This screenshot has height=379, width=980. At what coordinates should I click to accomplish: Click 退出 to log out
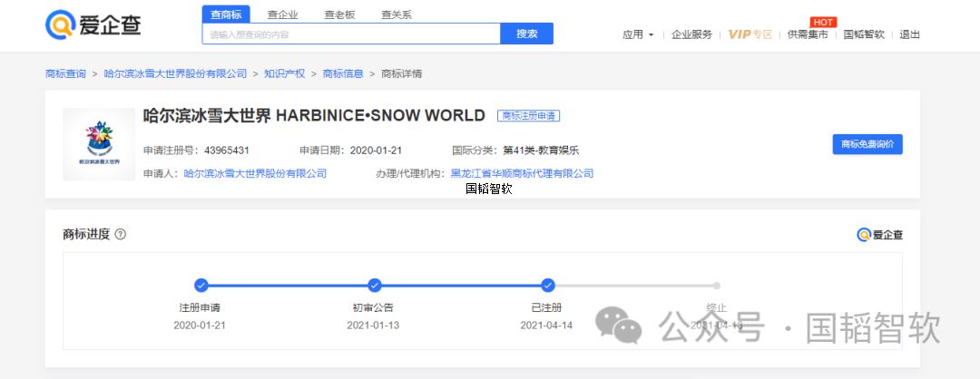click(x=909, y=34)
